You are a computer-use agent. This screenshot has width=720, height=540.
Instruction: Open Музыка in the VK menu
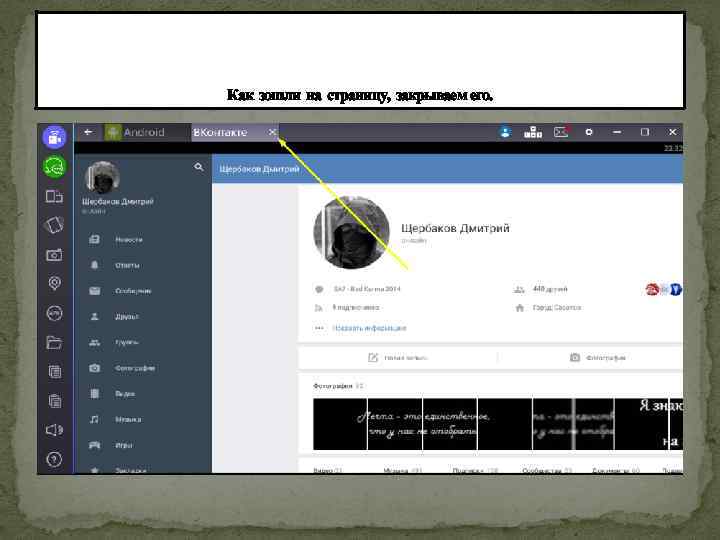(144, 419)
